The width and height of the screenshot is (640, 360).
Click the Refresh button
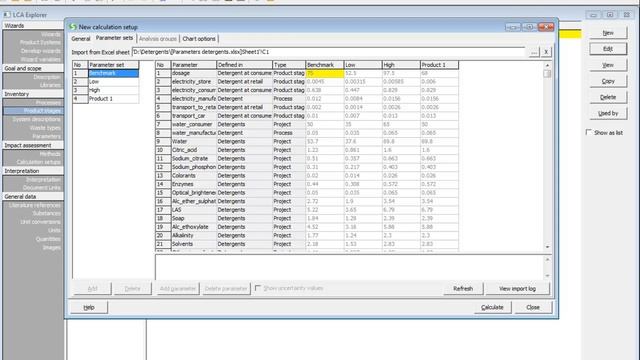pyautogui.click(x=463, y=289)
